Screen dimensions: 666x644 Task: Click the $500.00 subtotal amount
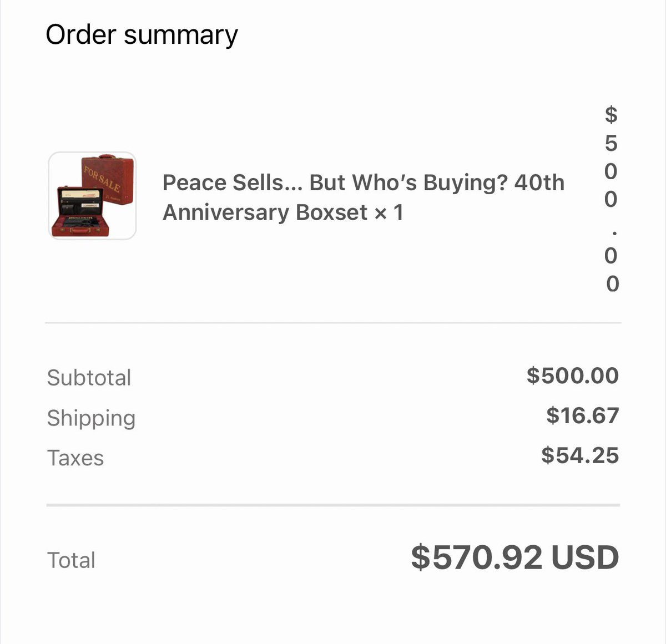[x=573, y=376]
